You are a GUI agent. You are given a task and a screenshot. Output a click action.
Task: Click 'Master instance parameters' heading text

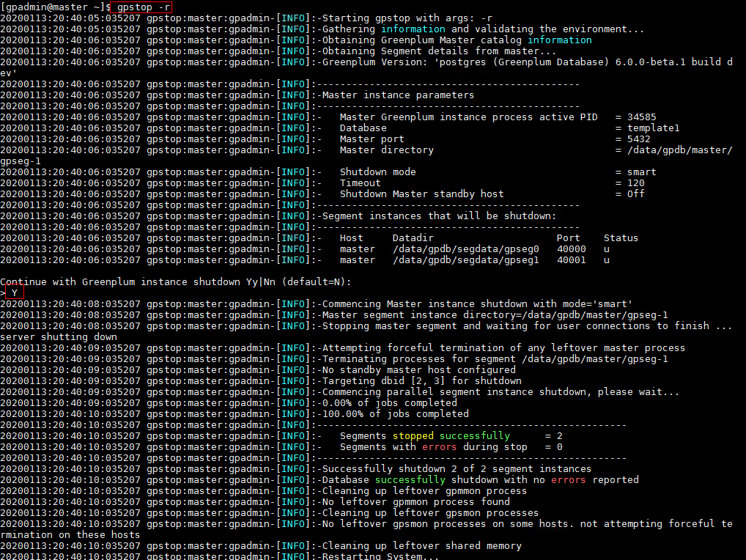pyautogui.click(x=398, y=95)
